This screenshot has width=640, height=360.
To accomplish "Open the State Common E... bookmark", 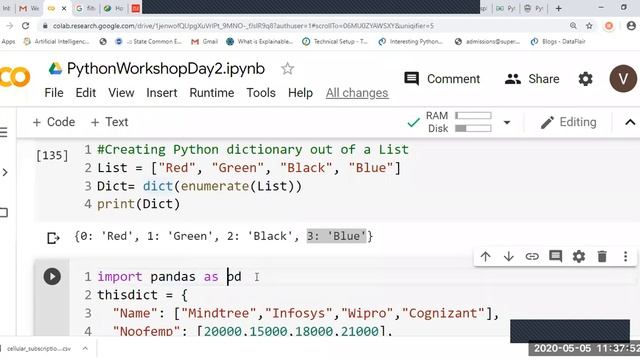I will click(x=149, y=41).
